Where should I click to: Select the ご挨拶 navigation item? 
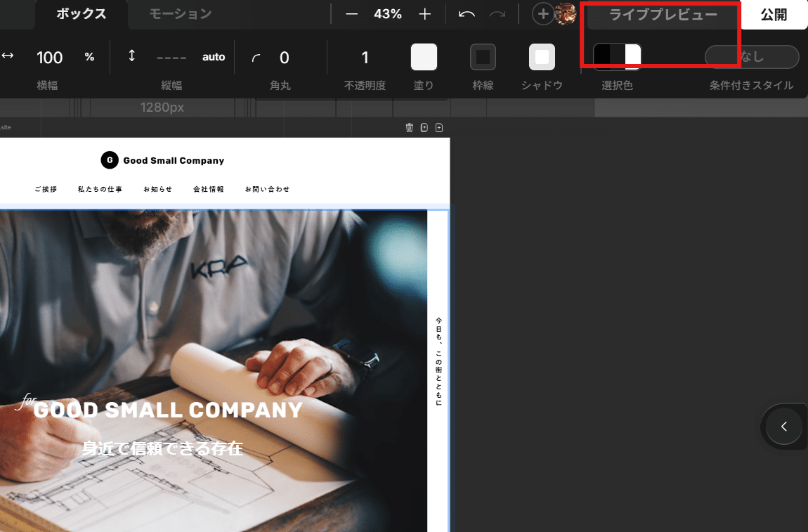pyautogui.click(x=46, y=189)
